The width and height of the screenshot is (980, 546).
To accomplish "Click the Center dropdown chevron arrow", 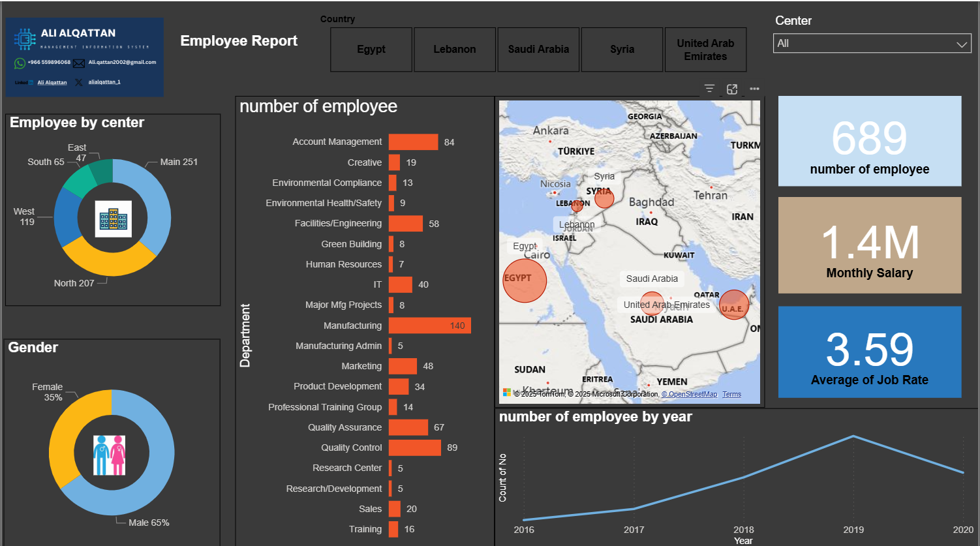I will 961,44.
